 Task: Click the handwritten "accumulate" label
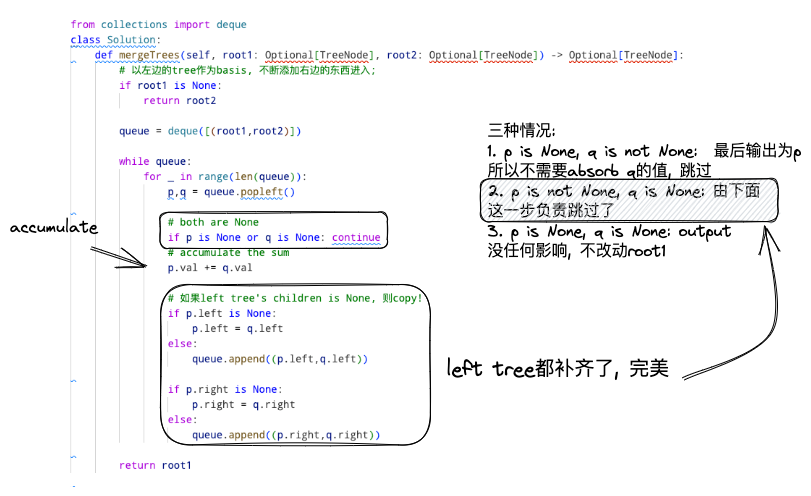54,228
